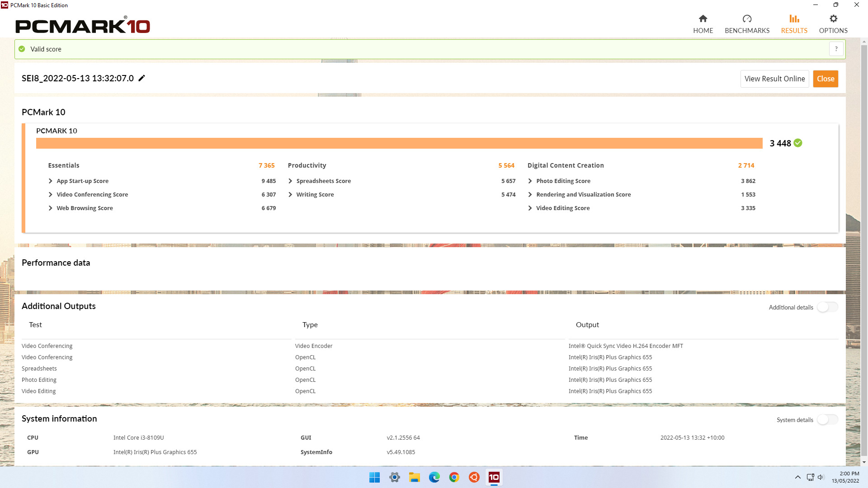This screenshot has height=488, width=868.
Task: Click the CPU value Intel Core i3-8109U
Action: (x=138, y=438)
